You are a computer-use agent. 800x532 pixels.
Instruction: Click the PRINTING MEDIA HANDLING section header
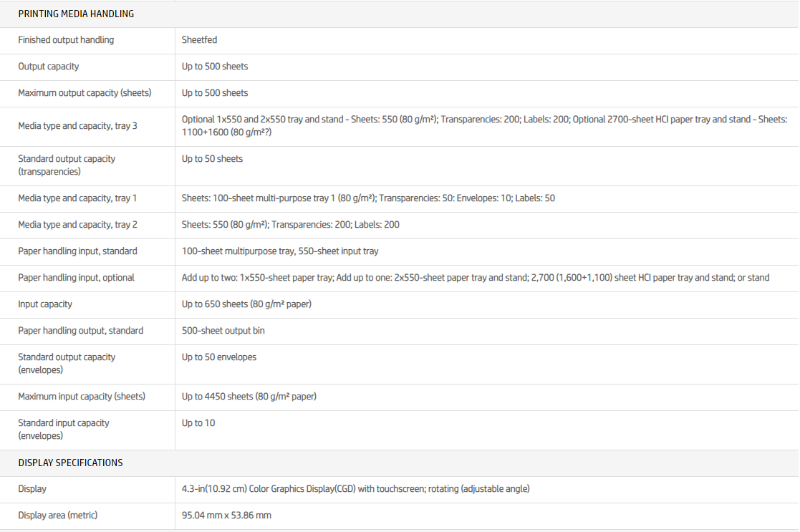(76, 14)
